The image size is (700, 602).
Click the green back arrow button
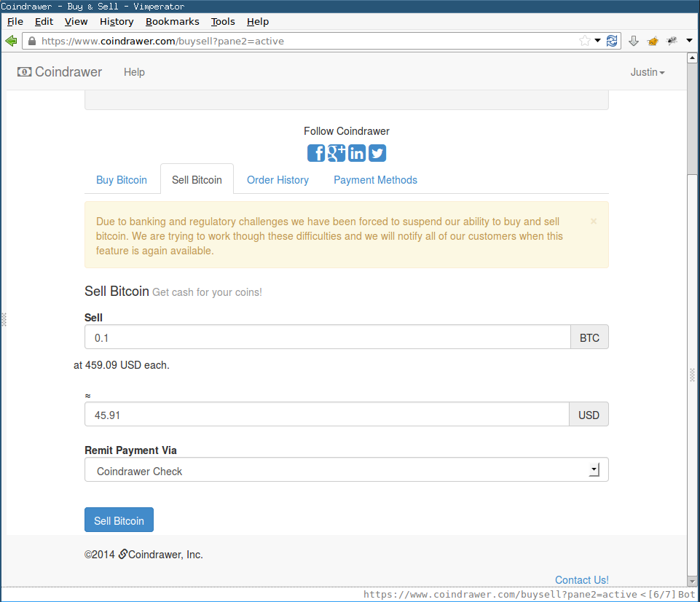[x=11, y=41]
